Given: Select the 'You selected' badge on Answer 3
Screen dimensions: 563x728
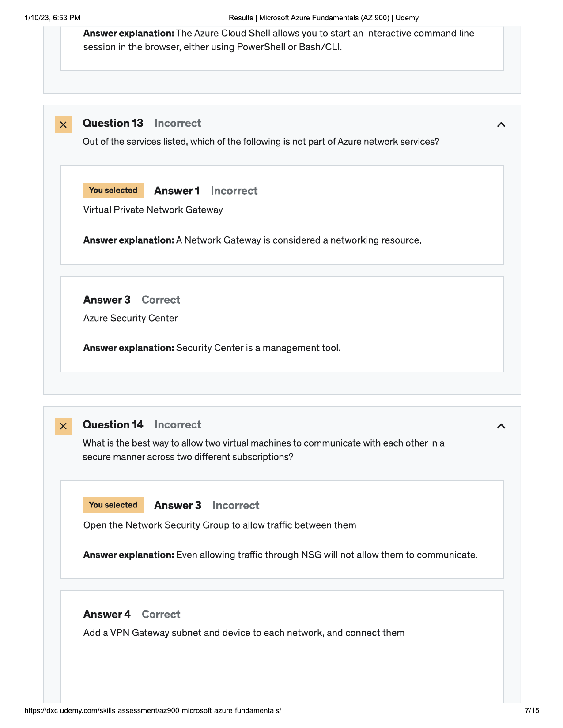Looking at the screenshot, I should (x=113, y=505).
